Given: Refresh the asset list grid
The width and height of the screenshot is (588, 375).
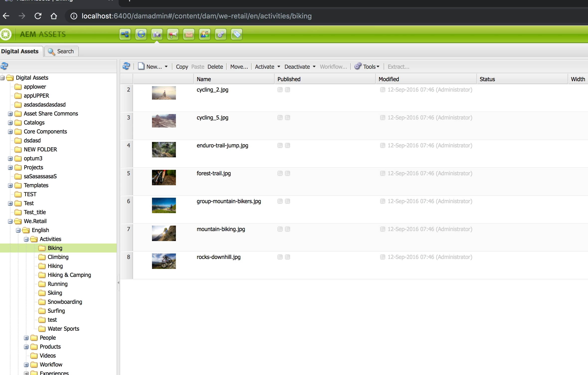Looking at the screenshot, I should tap(126, 66).
